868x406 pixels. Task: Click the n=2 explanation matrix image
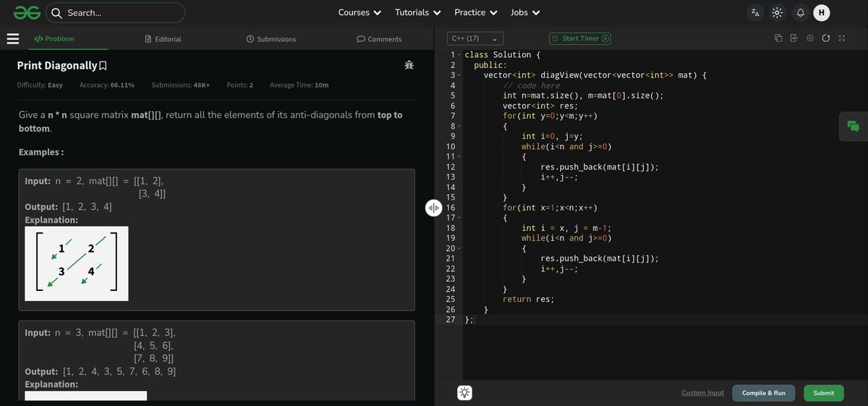(x=77, y=263)
